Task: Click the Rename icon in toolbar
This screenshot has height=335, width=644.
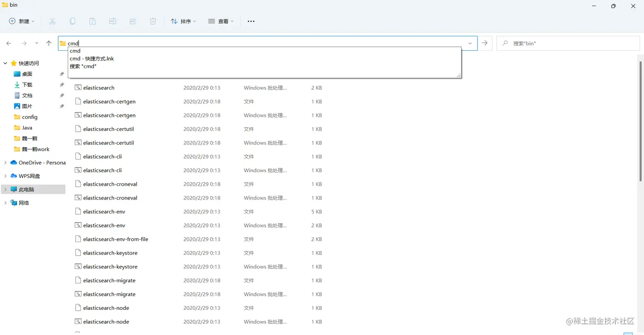Action: pos(113,21)
